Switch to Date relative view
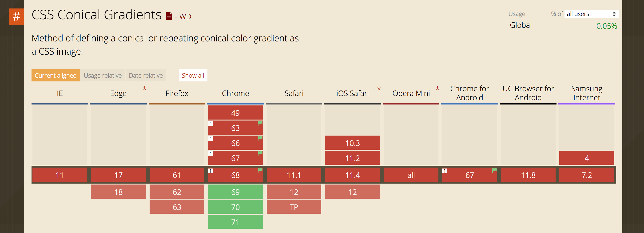Image resolution: width=644 pixels, height=233 pixels. [x=146, y=75]
